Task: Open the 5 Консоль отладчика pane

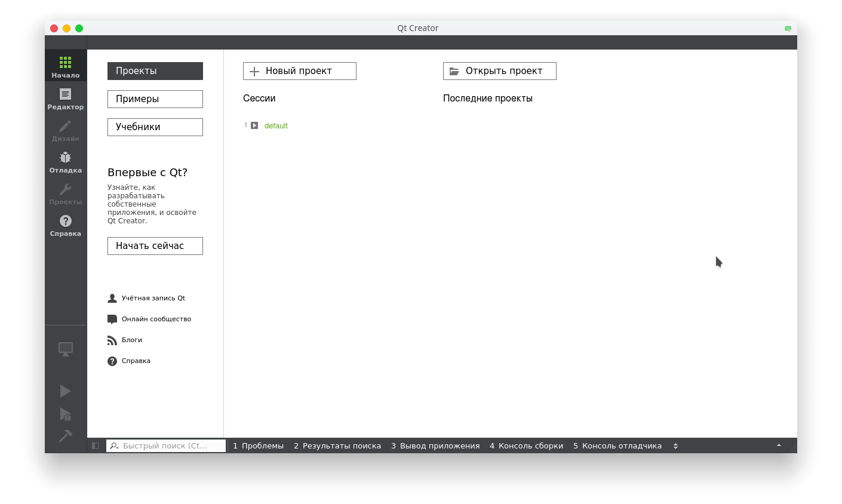Action: coord(617,446)
